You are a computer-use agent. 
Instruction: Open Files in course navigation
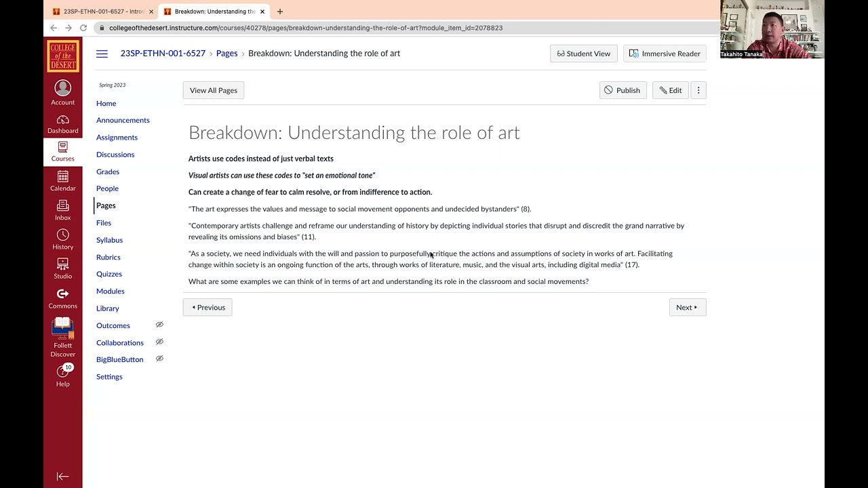(x=104, y=222)
